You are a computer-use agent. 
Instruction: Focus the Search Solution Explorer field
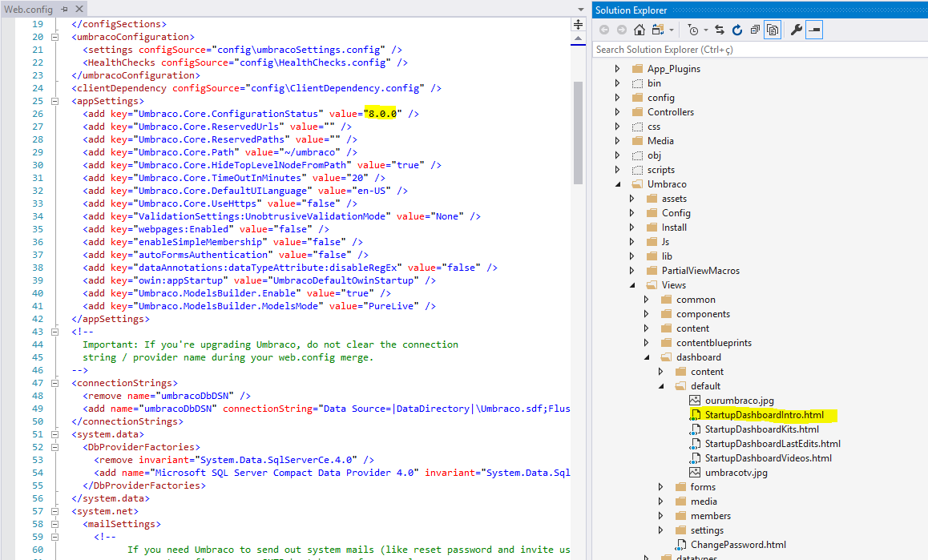click(760, 50)
